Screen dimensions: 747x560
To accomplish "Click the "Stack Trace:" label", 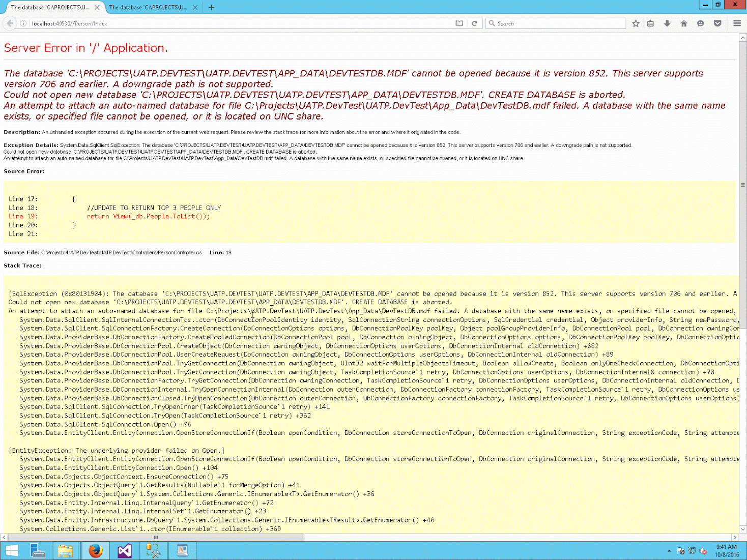I will (22, 266).
